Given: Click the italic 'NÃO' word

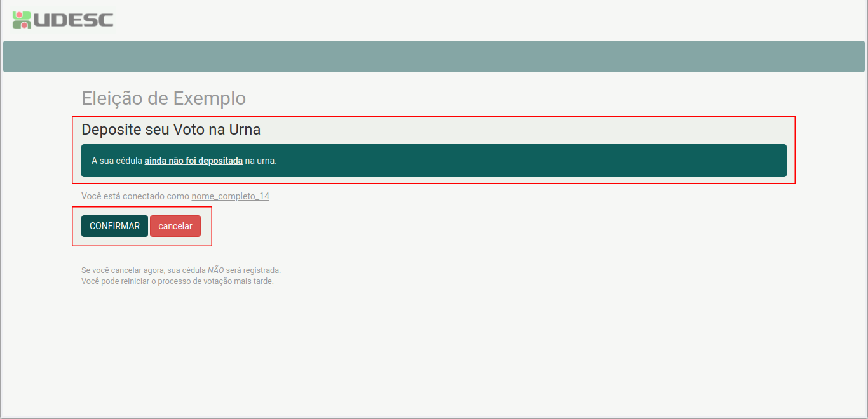Looking at the screenshot, I should (x=215, y=270).
